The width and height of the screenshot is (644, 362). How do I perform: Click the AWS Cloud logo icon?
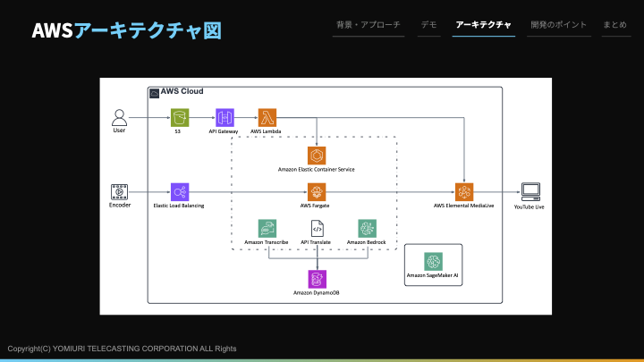pyautogui.click(x=154, y=93)
